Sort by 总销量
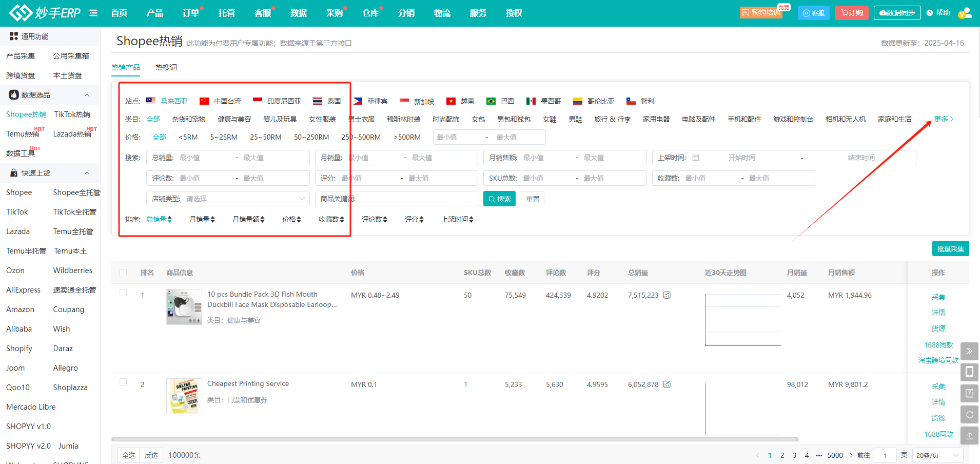Image resolution: width=980 pixels, height=464 pixels. pos(159,219)
